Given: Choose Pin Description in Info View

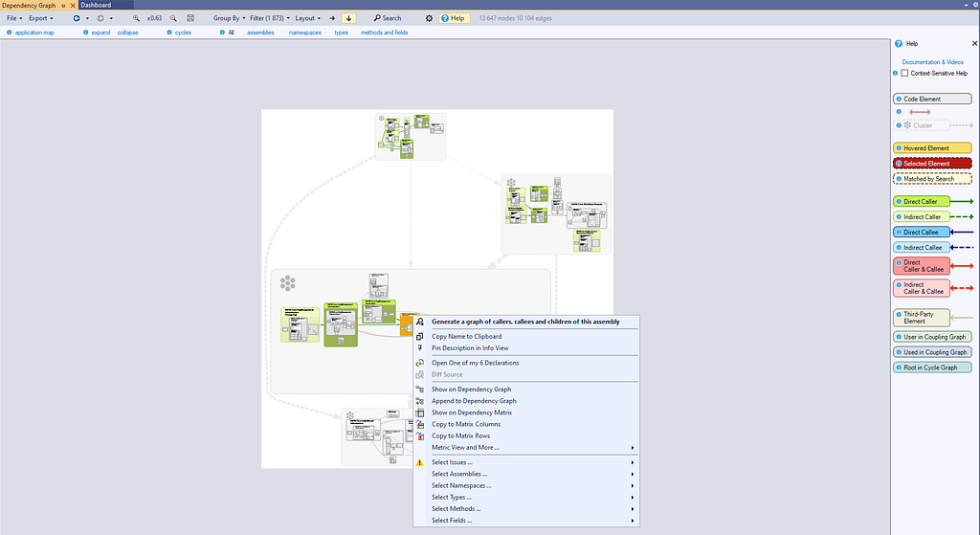Looking at the screenshot, I should pos(470,348).
